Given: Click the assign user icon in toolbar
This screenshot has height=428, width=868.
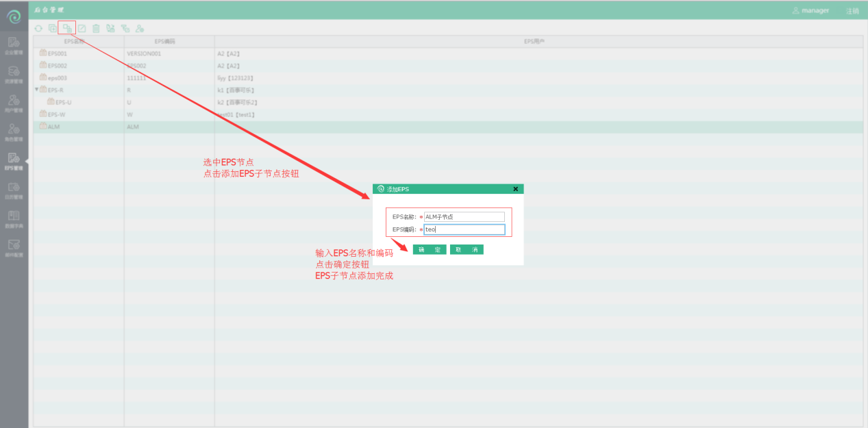Looking at the screenshot, I should (140, 28).
